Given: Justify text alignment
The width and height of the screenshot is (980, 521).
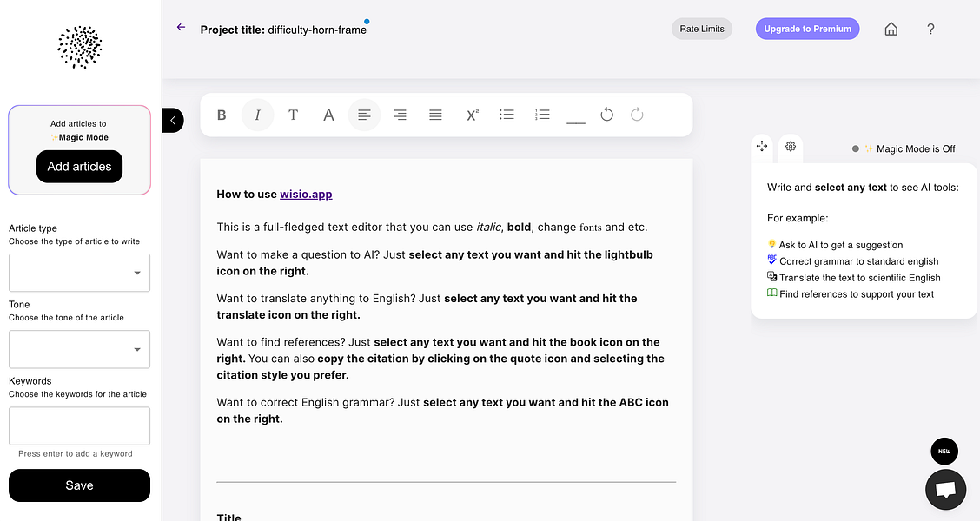Looking at the screenshot, I should [x=435, y=115].
